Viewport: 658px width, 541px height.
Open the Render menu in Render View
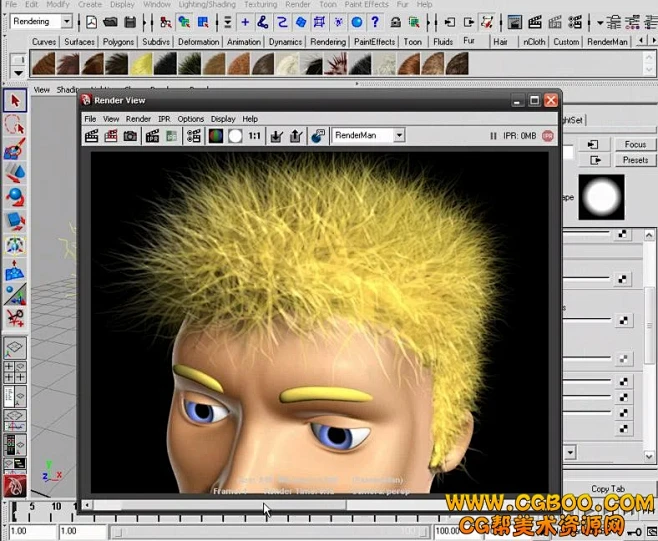pos(138,119)
